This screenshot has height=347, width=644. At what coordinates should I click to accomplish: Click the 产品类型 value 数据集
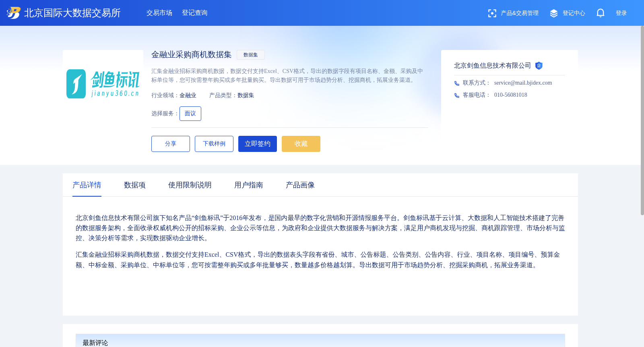pyautogui.click(x=246, y=96)
